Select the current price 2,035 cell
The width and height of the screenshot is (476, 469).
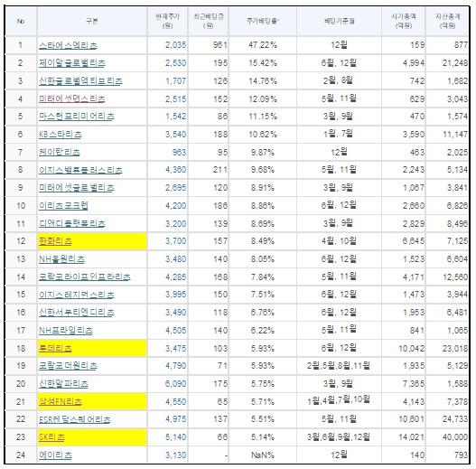(x=168, y=45)
